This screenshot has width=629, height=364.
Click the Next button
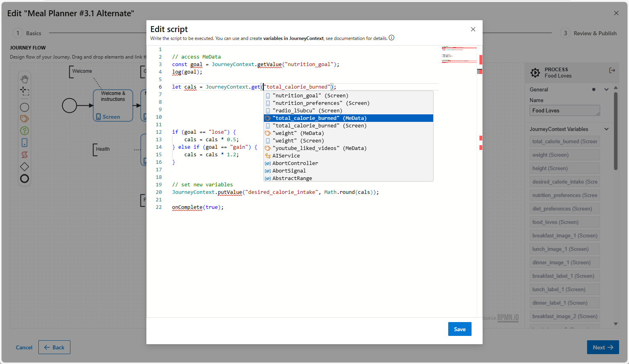[603, 347]
